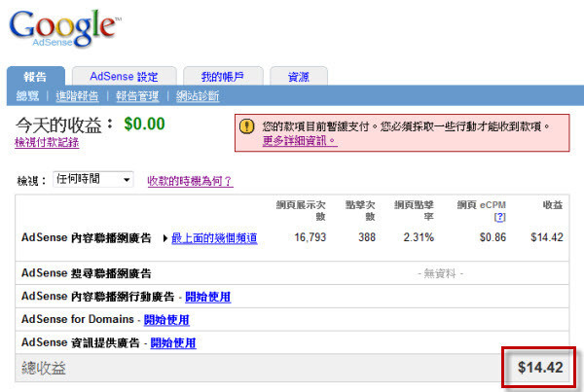Open the 我的帳戶 tab

223,76
